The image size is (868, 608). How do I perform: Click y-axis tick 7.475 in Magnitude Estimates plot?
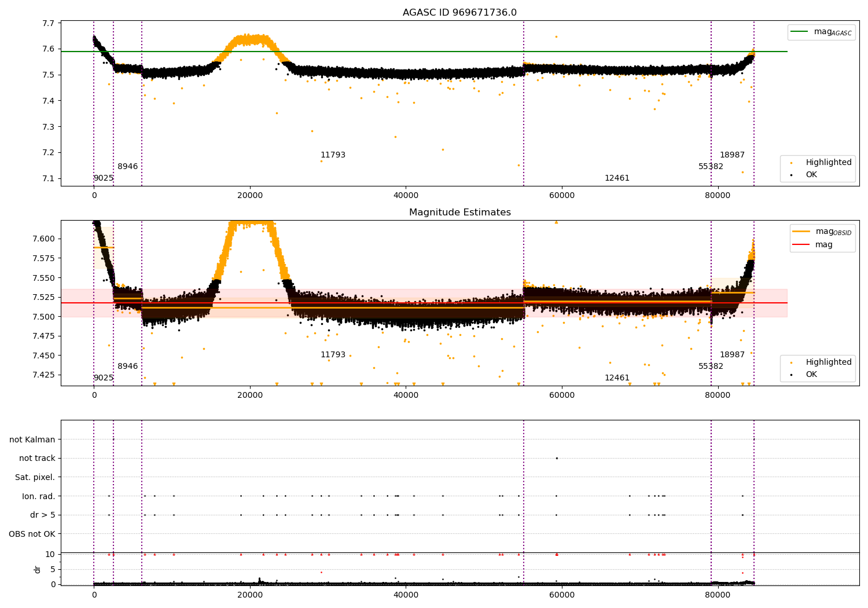pyautogui.click(x=44, y=336)
